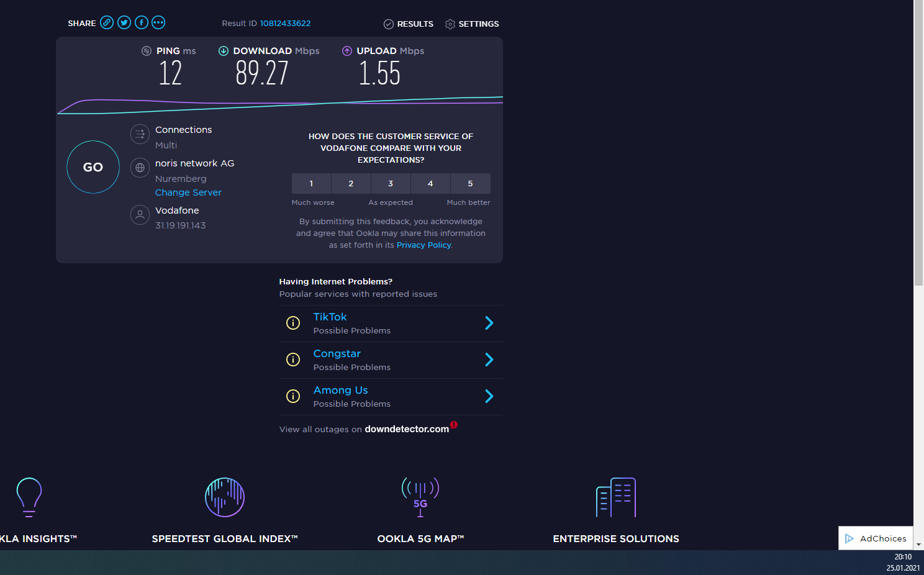Image resolution: width=924 pixels, height=575 pixels.
Task: Open the SETTINGS menu
Action: pos(472,24)
